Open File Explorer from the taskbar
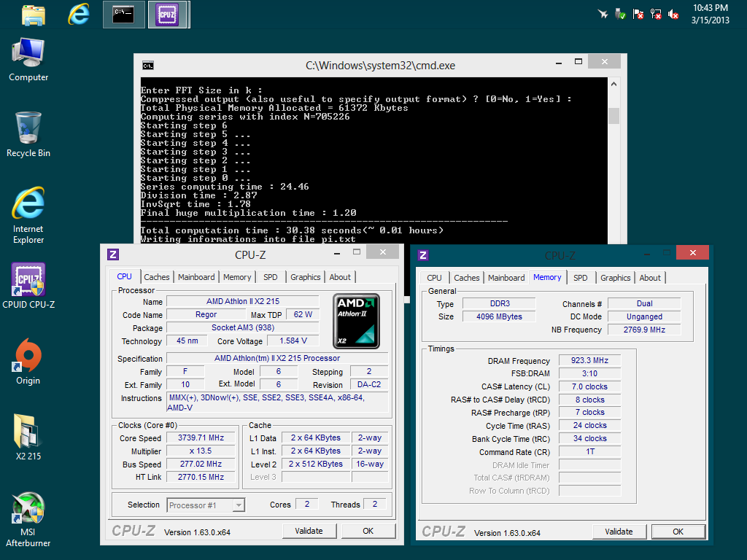This screenshot has height=560, width=747. click(34, 15)
